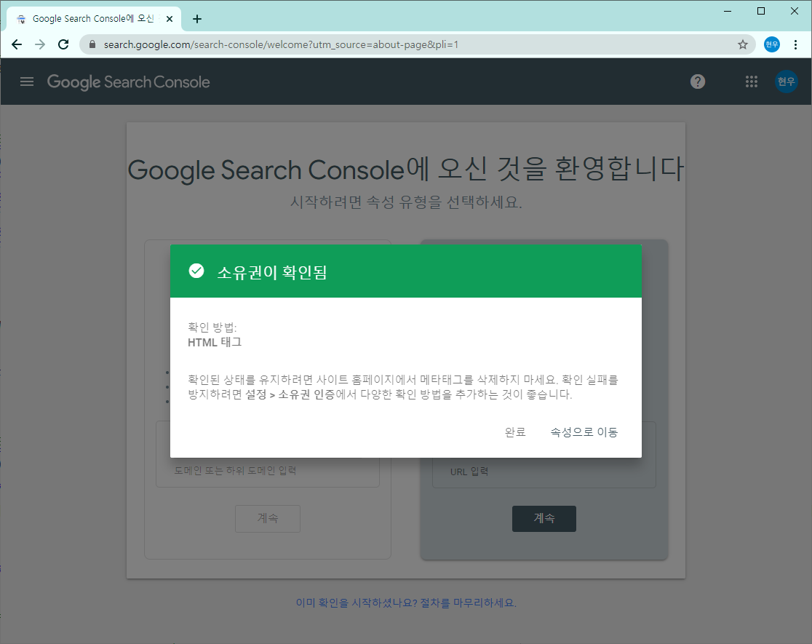Click the 소유권이 확인됨 dialog title
The image size is (812, 644).
(272, 272)
